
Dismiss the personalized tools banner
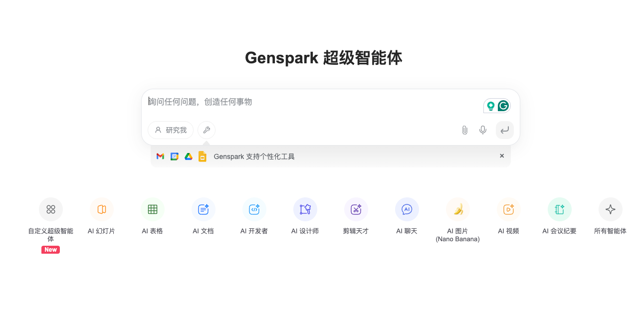pyautogui.click(x=502, y=156)
